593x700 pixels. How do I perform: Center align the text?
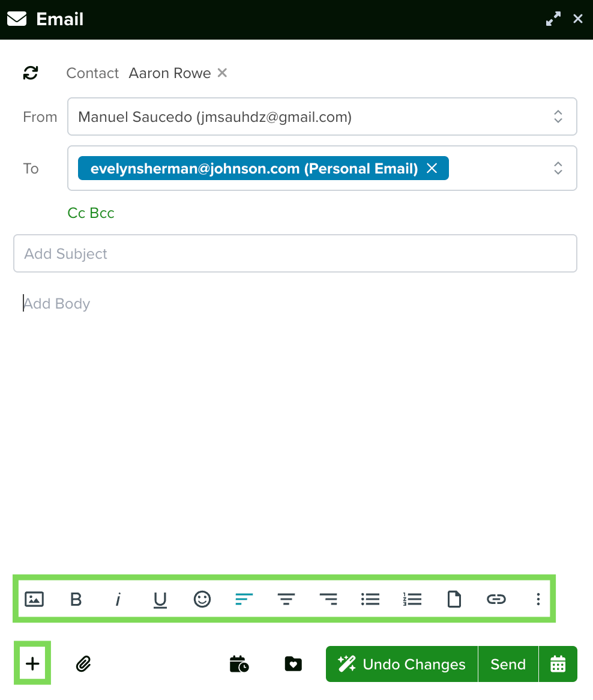click(x=286, y=599)
